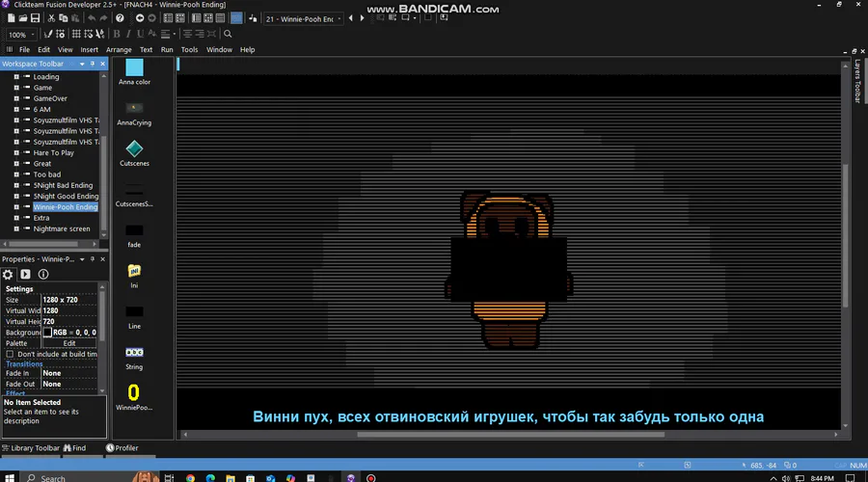Go back using the left arrow circle
The height and width of the screenshot is (482, 868).
140,18
